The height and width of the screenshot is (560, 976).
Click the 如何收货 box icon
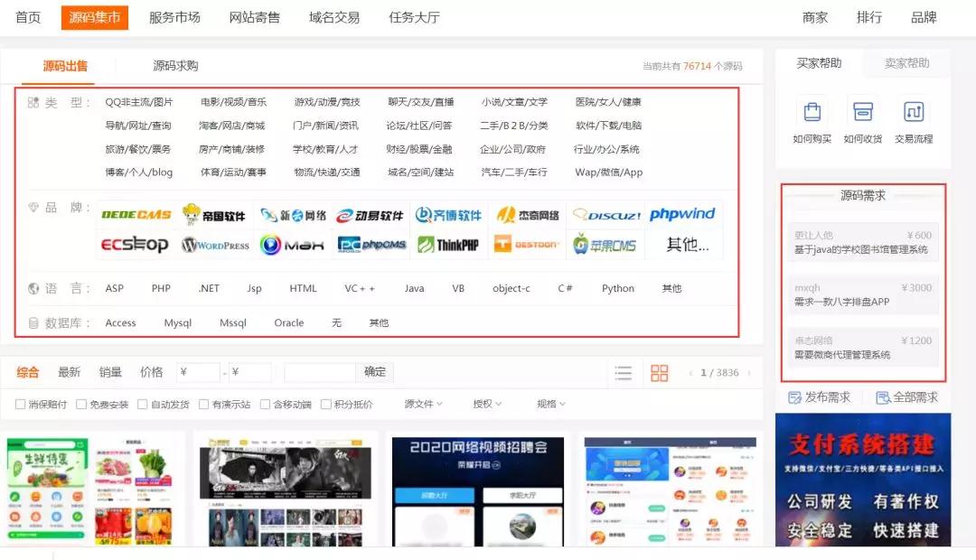(x=862, y=112)
